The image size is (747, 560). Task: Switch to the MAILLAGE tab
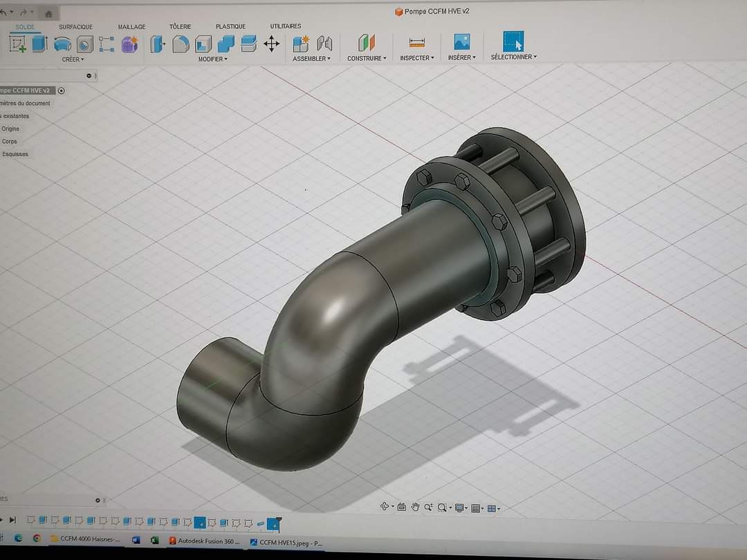(x=132, y=27)
